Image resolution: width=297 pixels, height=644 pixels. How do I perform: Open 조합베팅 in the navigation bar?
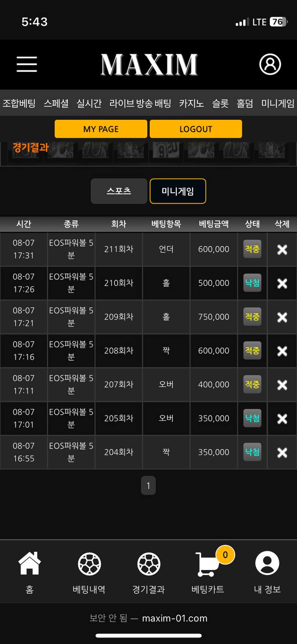point(19,104)
